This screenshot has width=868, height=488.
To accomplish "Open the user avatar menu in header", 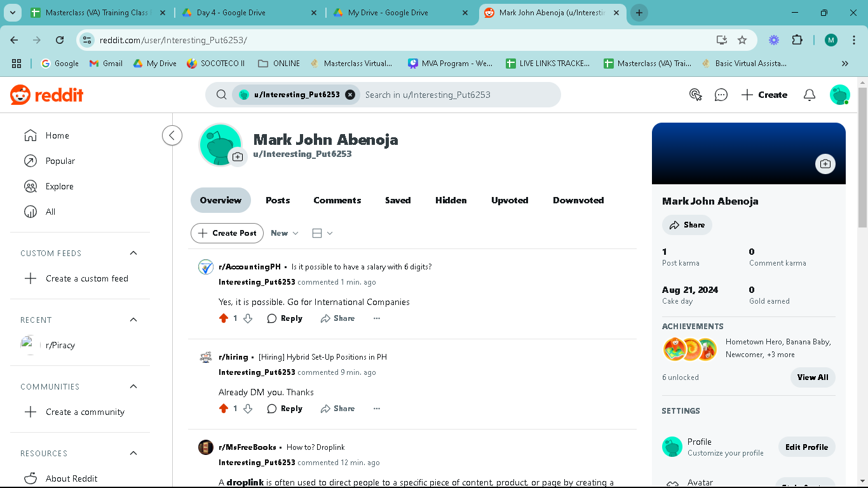I will click(x=840, y=95).
